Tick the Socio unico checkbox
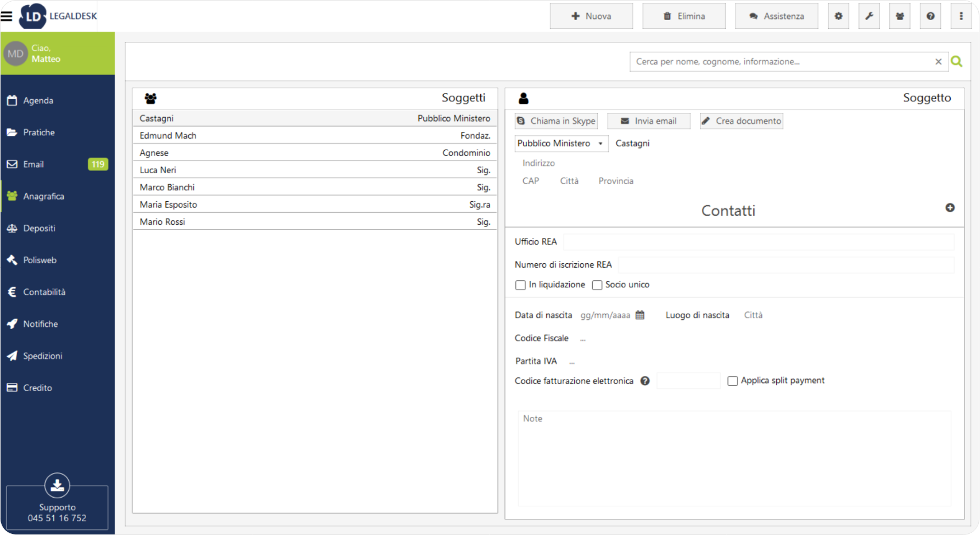The height and width of the screenshot is (535, 980). [x=597, y=285]
